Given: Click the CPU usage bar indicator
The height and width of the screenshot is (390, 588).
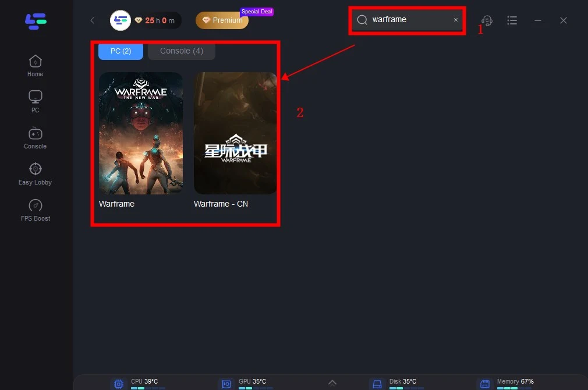Looking at the screenshot, I should [148, 388].
